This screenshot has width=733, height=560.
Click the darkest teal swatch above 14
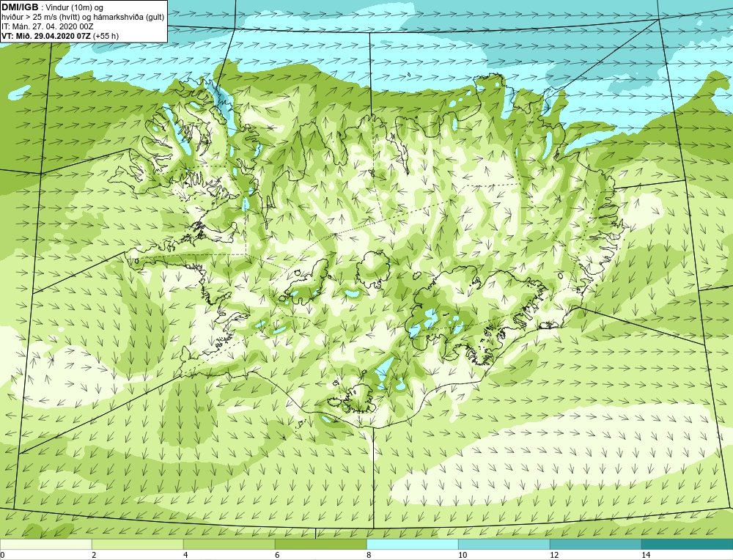688,544
